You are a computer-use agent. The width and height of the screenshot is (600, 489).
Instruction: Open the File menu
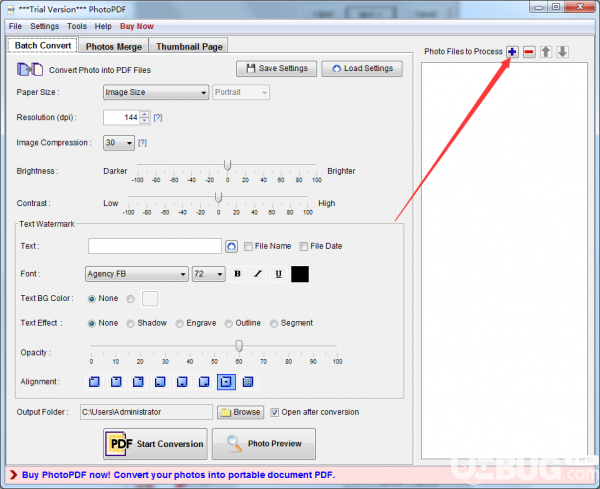tap(15, 26)
